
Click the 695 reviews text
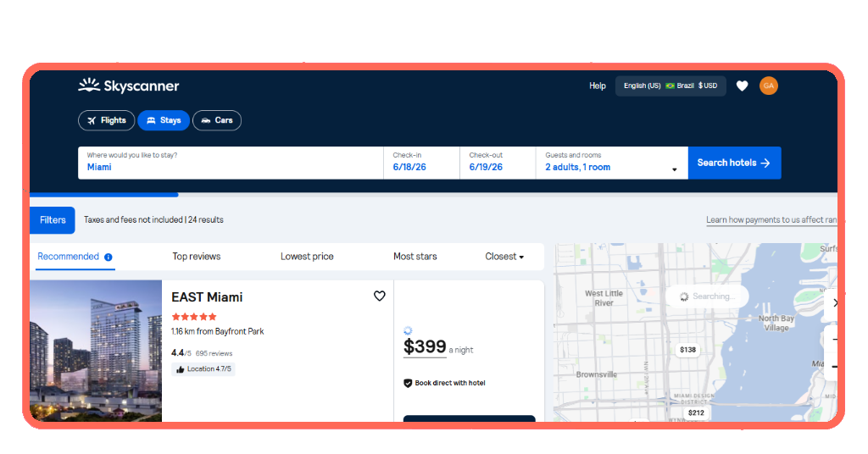coord(214,353)
